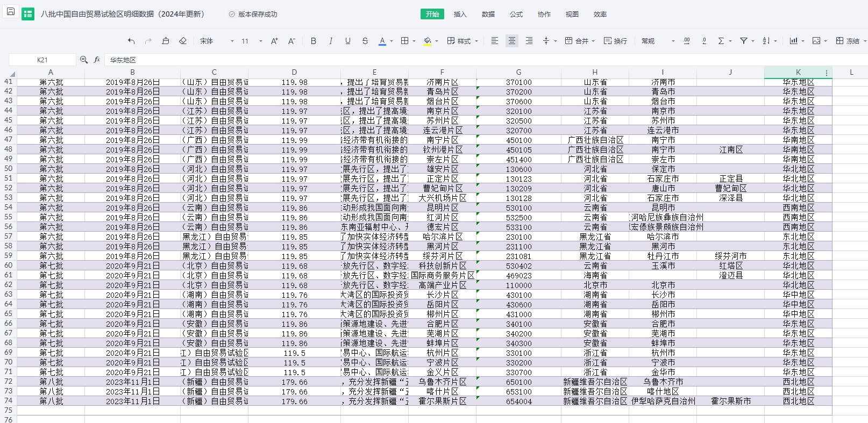Screen dimensions: 868x423
Task: Toggle underline formatting
Action: (x=348, y=41)
